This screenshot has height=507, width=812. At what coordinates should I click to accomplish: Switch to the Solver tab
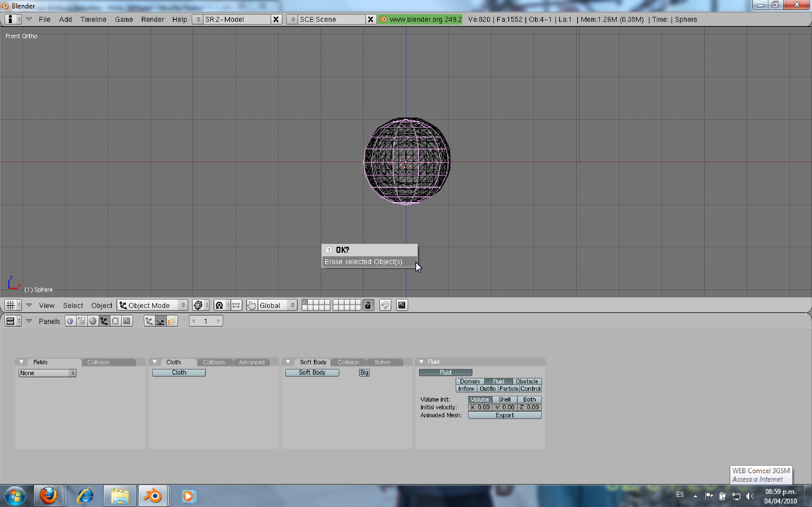click(x=382, y=362)
